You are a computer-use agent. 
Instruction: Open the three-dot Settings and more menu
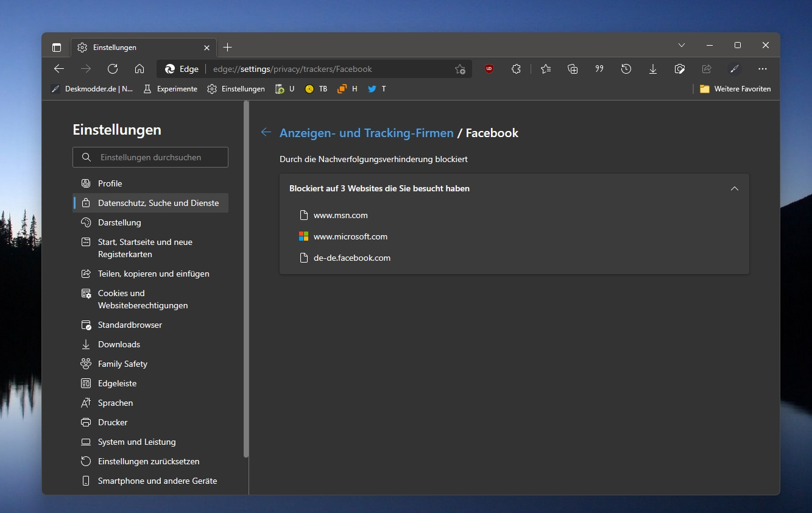(763, 69)
